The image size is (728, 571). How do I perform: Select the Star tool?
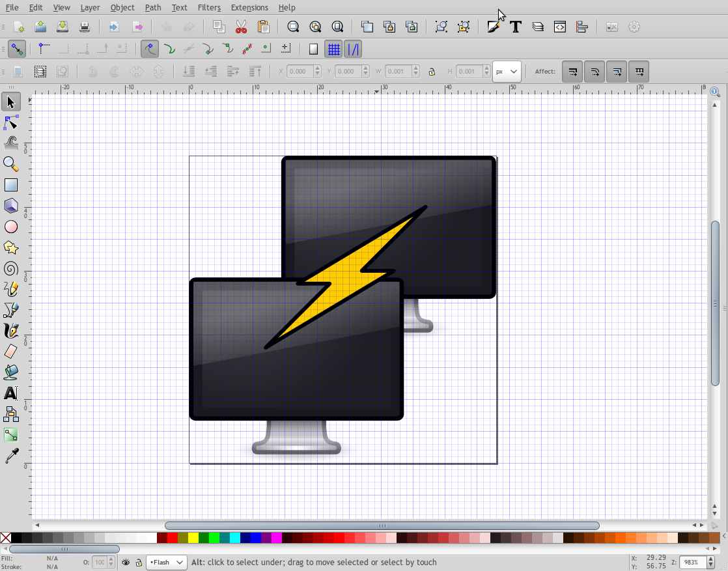(x=10, y=247)
